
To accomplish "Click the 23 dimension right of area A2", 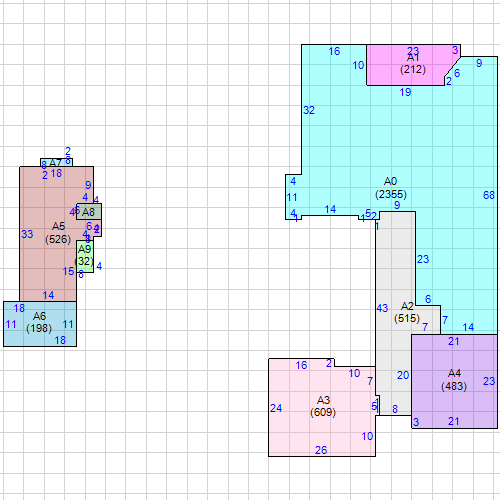I will click(423, 259).
